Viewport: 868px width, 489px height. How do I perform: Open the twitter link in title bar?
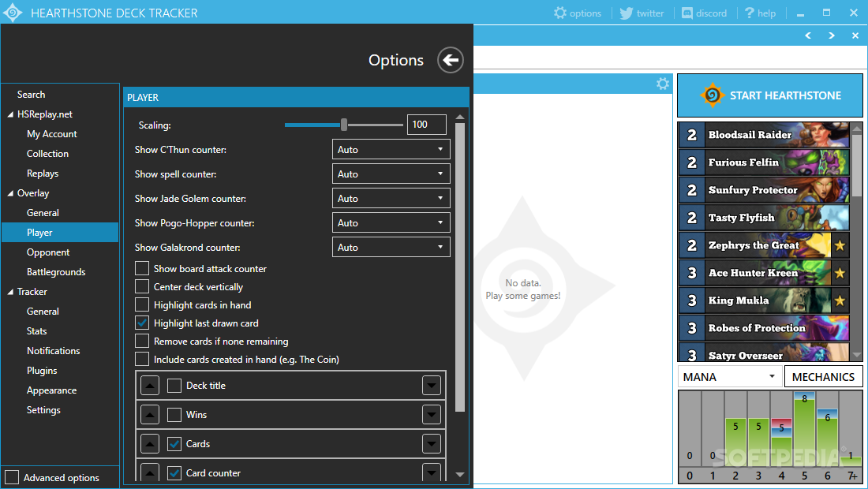tap(642, 13)
